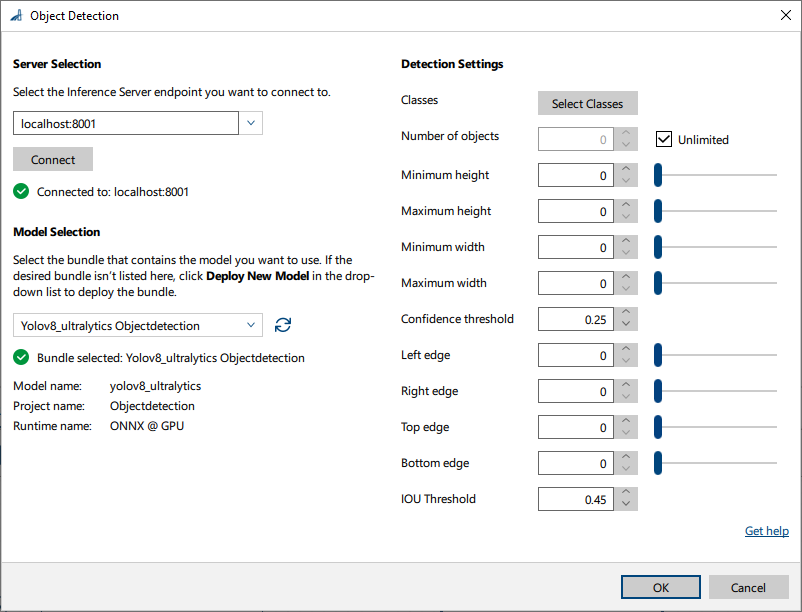Image resolution: width=802 pixels, height=612 pixels.
Task: Click the Maximum height slider handle
Action: click(x=658, y=211)
